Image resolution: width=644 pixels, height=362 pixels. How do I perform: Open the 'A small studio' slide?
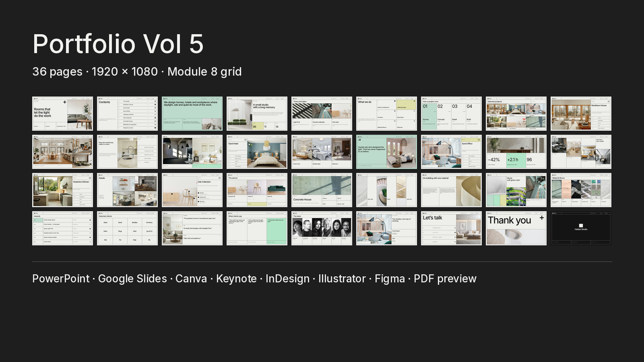257,113
